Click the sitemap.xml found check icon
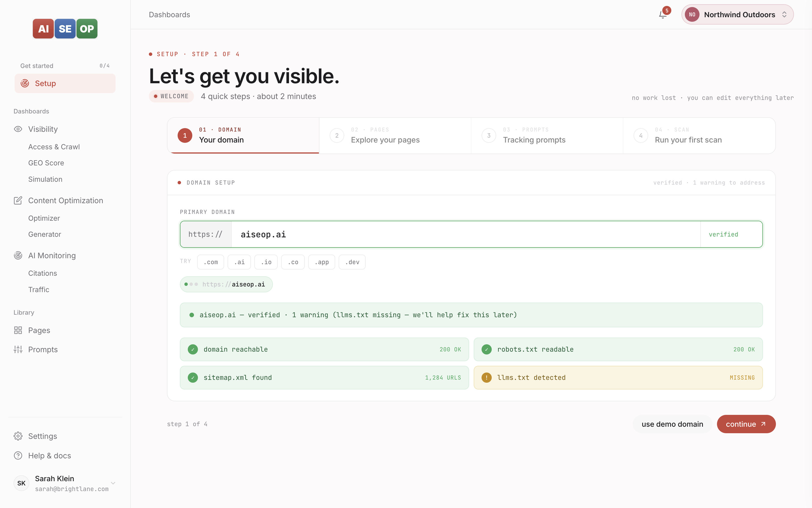Image resolution: width=812 pixels, height=508 pixels. point(193,378)
